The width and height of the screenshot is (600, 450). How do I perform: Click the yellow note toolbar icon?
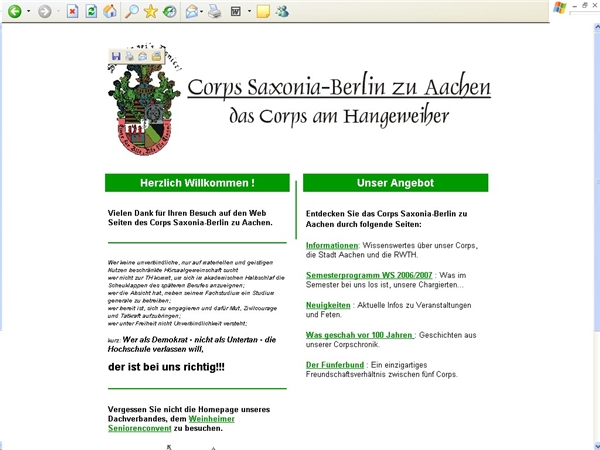tap(263, 11)
